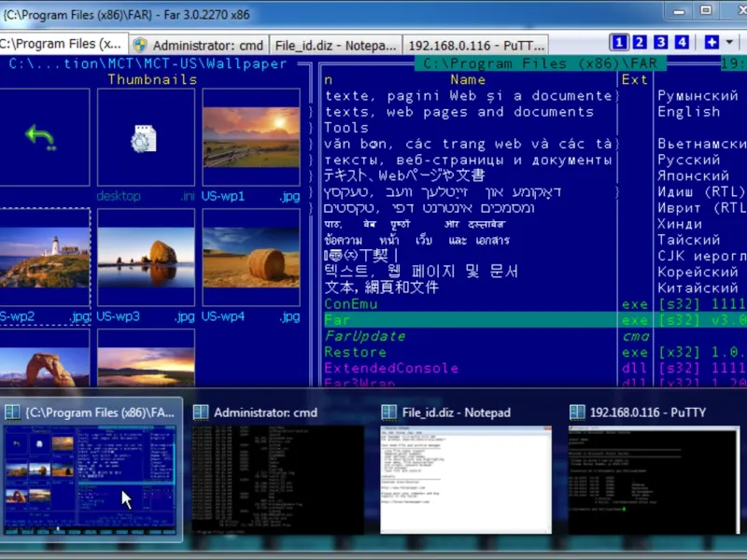The height and width of the screenshot is (560, 747).
Task: Select US-wp3 rock reflection thumbnail
Action: (146, 258)
